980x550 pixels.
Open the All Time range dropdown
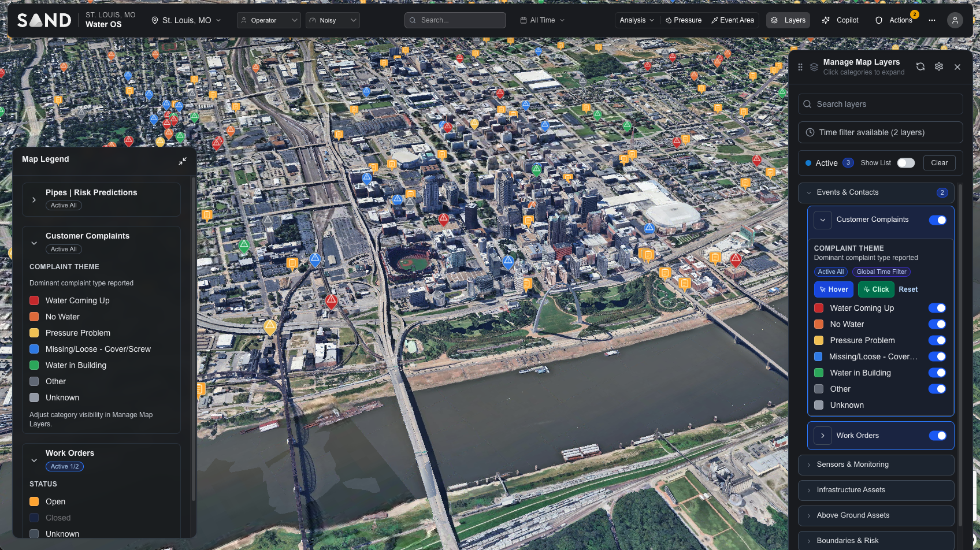[x=543, y=20]
